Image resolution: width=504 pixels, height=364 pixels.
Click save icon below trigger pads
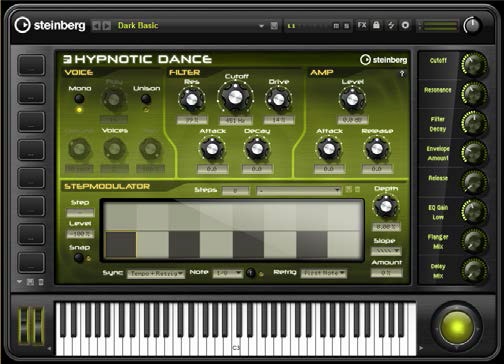[x=30, y=282]
